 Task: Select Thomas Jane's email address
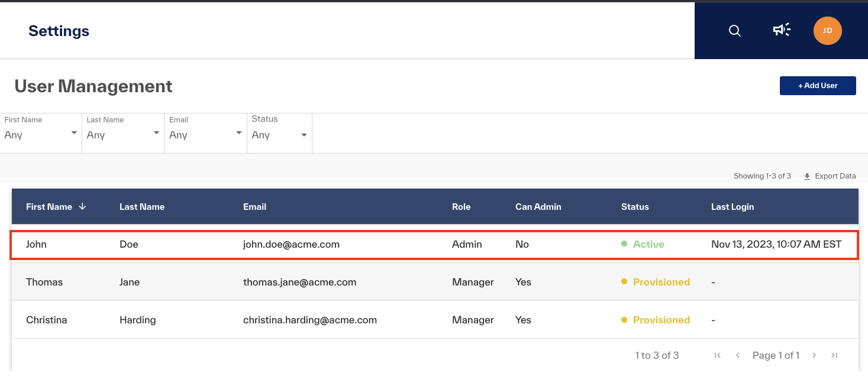(x=300, y=282)
